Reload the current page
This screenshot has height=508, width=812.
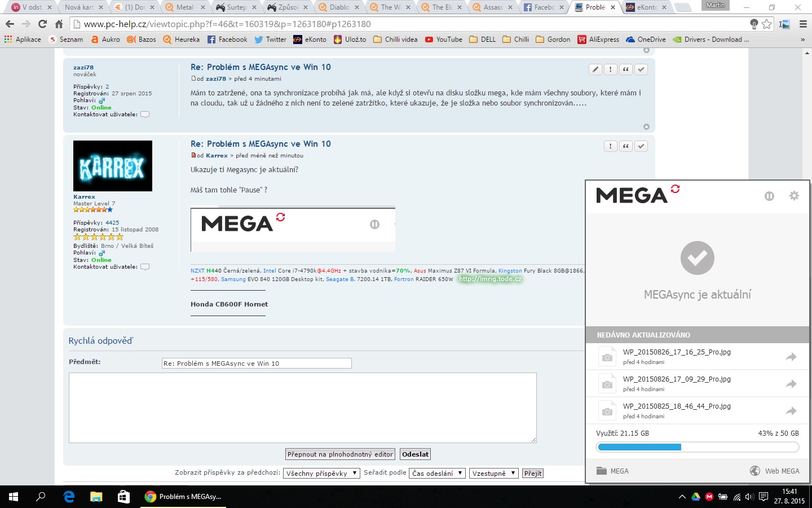pos(43,24)
